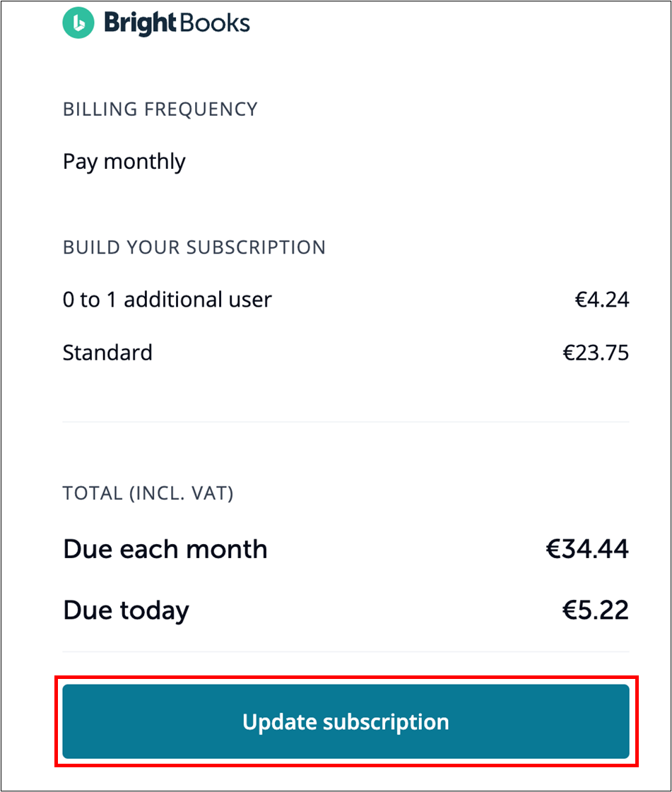
Task: Click the word Books in the logo
Action: click(214, 23)
